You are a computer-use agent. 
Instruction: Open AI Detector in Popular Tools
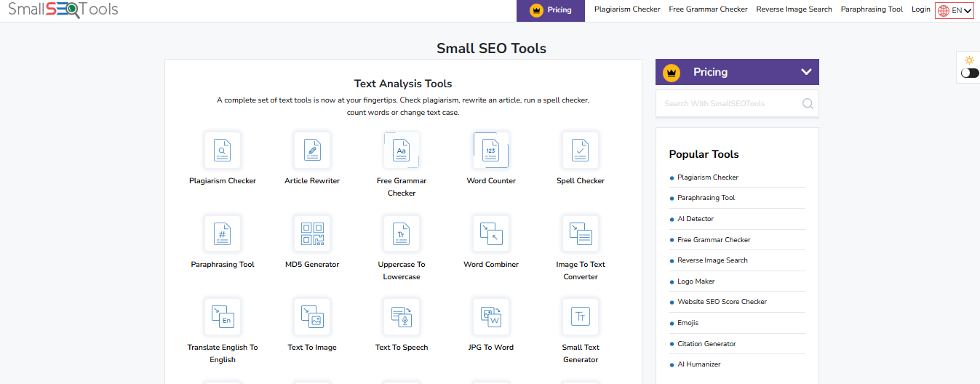click(x=696, y=219)
